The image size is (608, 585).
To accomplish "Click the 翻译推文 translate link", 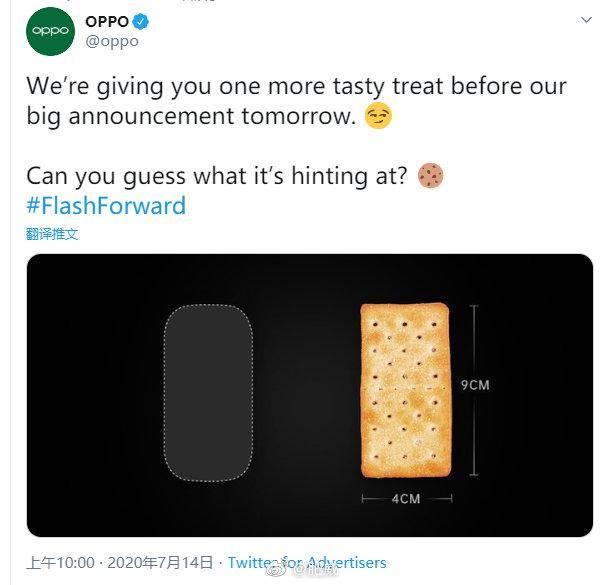I will (52, 234).
